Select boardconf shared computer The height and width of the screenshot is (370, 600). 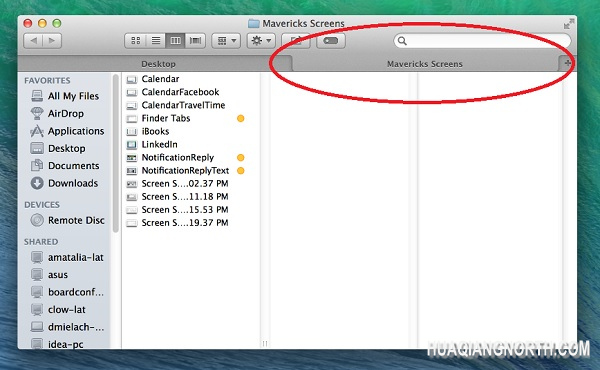click(67, 292)
